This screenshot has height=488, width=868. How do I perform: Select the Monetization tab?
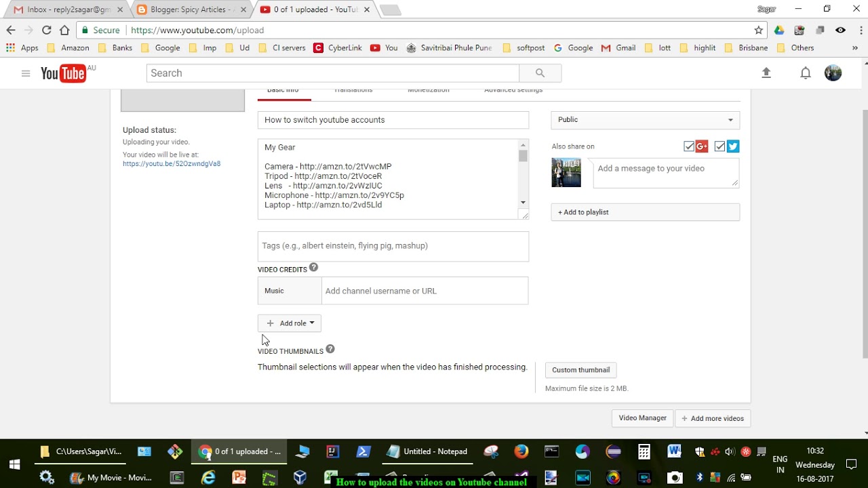tap(428, 90)
